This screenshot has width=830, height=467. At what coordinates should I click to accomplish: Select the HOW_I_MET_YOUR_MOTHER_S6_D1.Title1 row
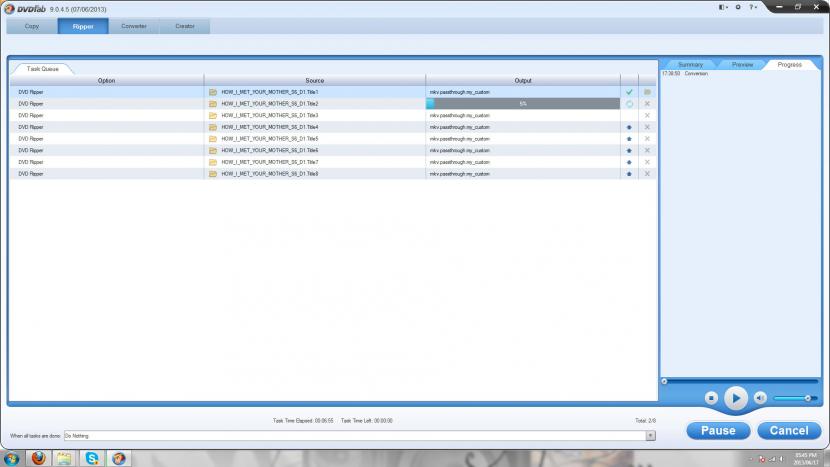333,92
